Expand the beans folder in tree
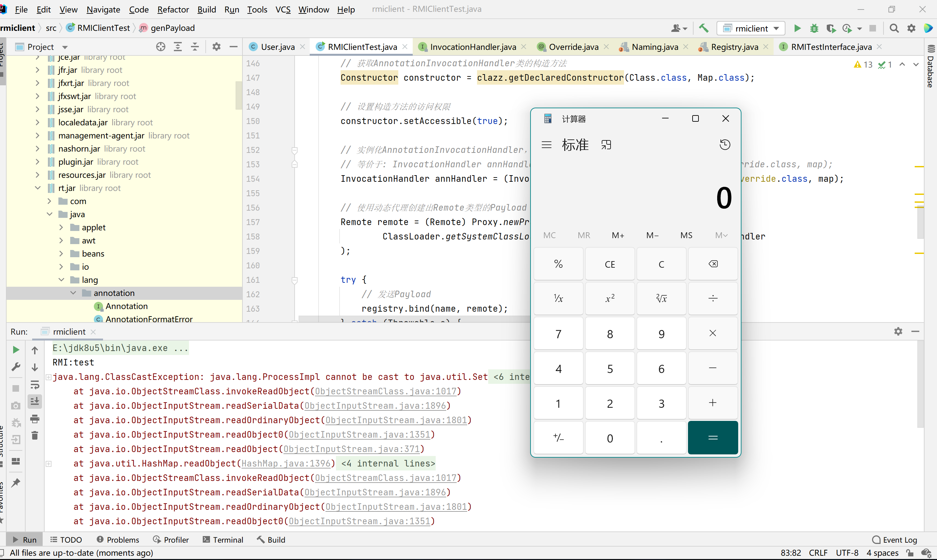Image resolution: width=937 pixels, height=560 pixels. (x=61, y=254)
